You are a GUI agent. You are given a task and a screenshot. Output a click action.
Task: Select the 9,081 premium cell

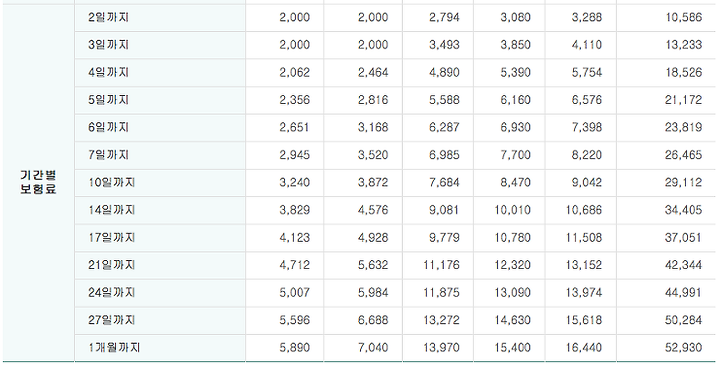coord(444,210)
